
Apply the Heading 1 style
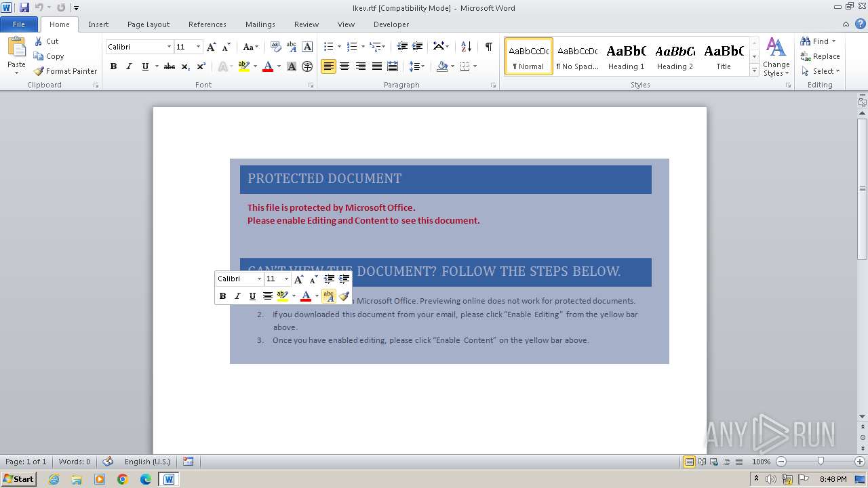(x=626, y=56)
